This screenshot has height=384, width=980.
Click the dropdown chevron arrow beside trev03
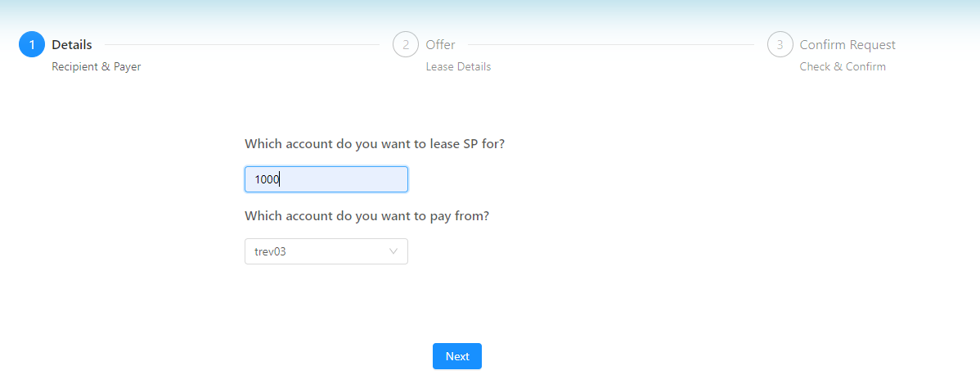393,251
